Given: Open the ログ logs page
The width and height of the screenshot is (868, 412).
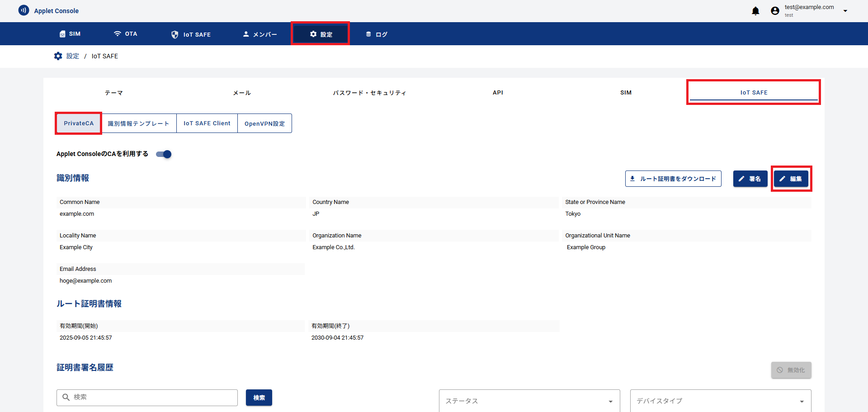Looking at the screenshot, I should click(x=377, y=34).
